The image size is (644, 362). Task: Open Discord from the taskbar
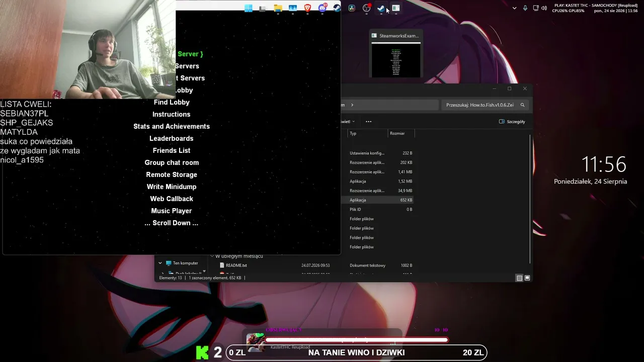click(323, 8)
